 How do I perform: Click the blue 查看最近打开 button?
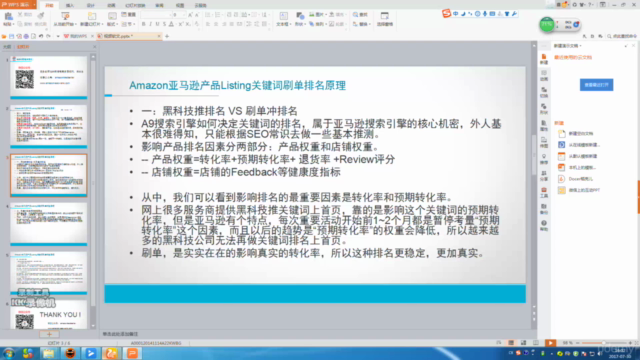click(x=596, y=85)
